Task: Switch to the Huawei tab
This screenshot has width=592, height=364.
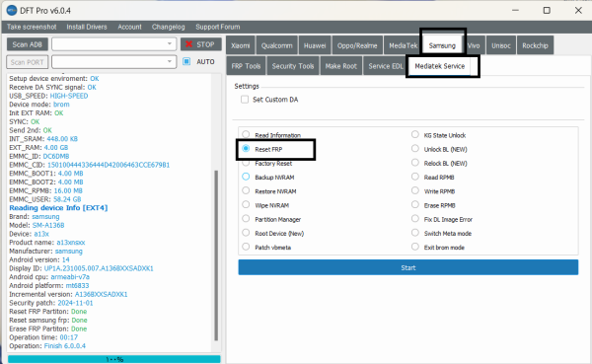Action: (x=315, y=45)
